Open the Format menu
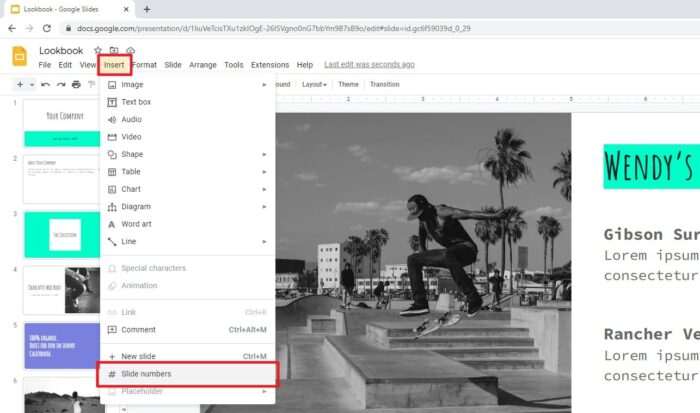This screenshot has height=413, width=700. [145, 65]
